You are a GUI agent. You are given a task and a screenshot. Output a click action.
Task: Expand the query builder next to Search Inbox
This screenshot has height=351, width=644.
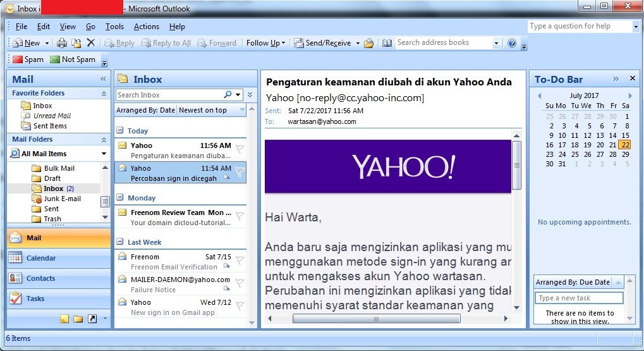tap(250, 94)
